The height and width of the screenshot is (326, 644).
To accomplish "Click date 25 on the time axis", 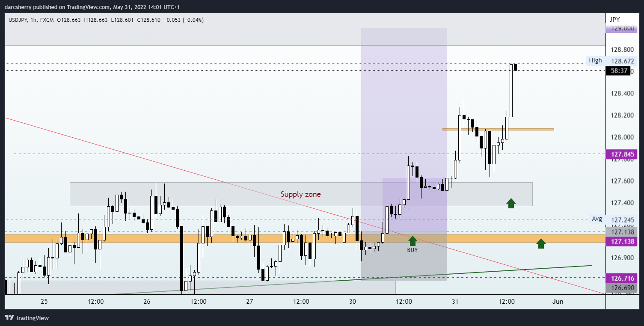I will [44, 302].
